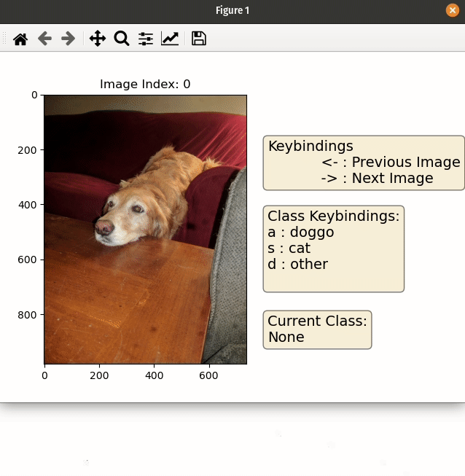The height and width of the screenshot is (476, 465).
Task: Go back to previous view arrow
Action: click(x=44, y=39)
